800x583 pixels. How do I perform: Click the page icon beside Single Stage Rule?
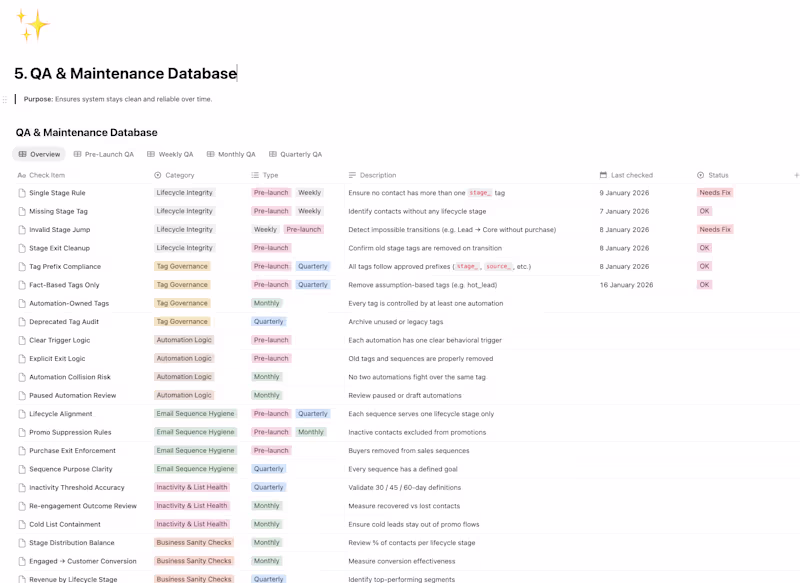[22, 192]
